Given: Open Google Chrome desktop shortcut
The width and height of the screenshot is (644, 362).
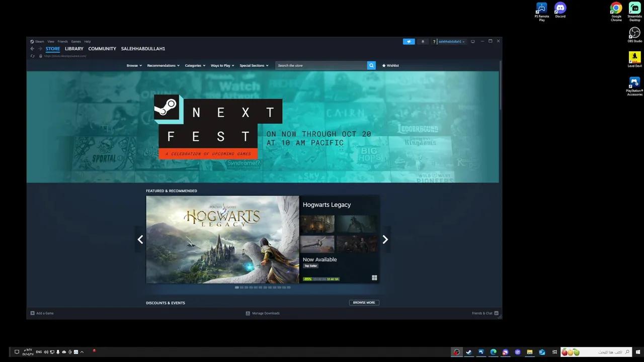Looking at the screenshot, I should (616, 12).
